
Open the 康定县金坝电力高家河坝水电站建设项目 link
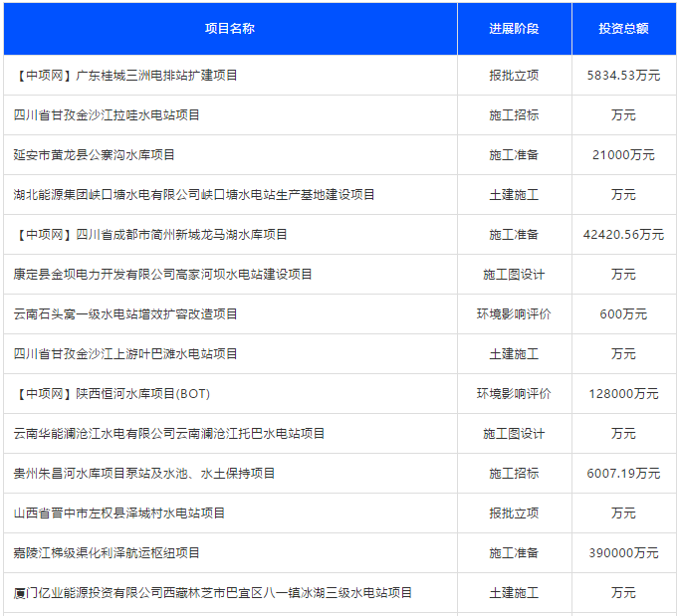[163, 275]
